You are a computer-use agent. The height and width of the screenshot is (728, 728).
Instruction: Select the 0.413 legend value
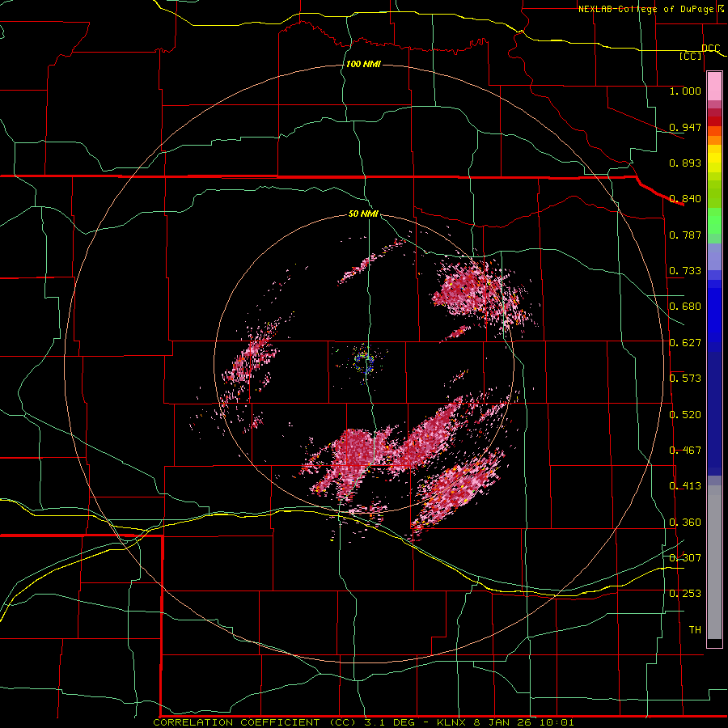pos(685,486)
